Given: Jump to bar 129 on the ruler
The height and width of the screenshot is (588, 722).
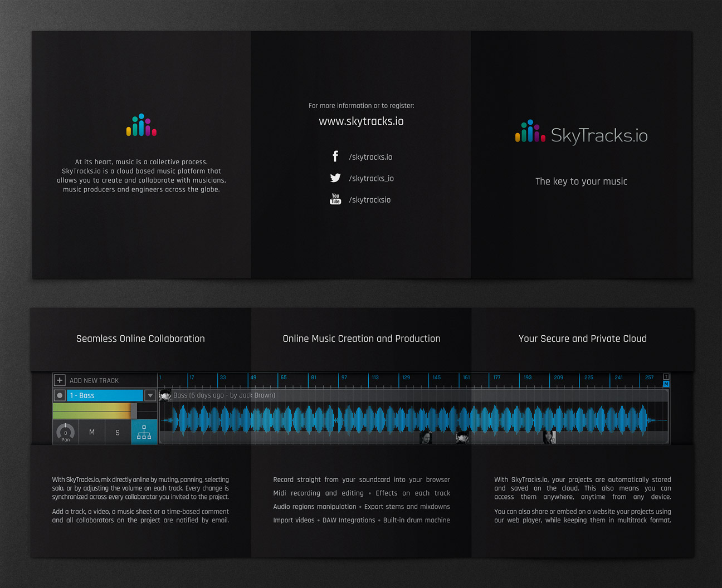Looking at the screenshot, I should (x=406, y=378).
